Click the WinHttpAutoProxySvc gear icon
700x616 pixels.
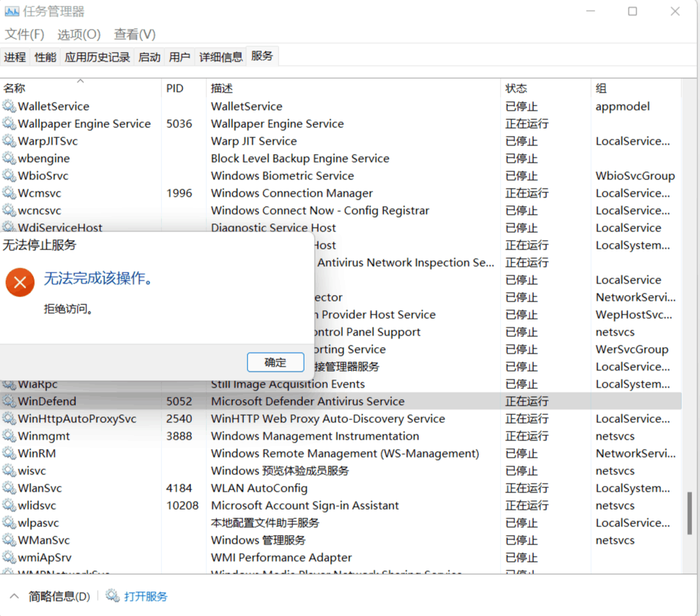click(x=9, y=418)
